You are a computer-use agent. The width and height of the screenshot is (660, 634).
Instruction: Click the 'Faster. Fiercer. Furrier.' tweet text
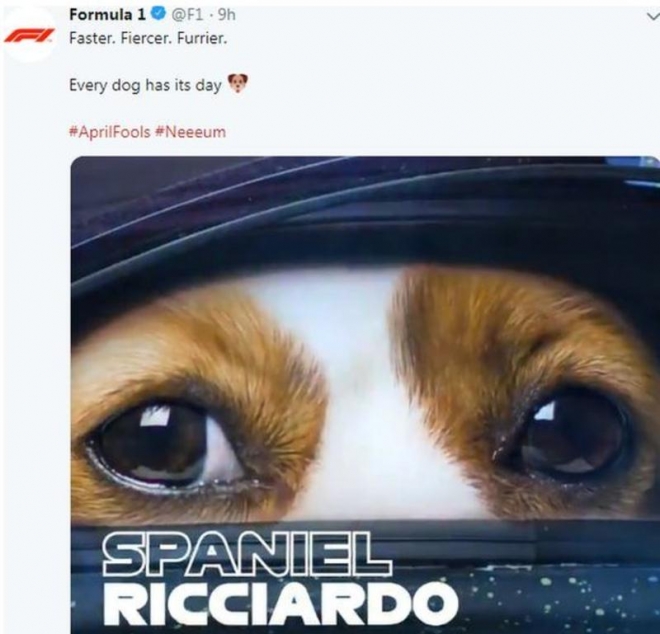(x=148, y=38)
